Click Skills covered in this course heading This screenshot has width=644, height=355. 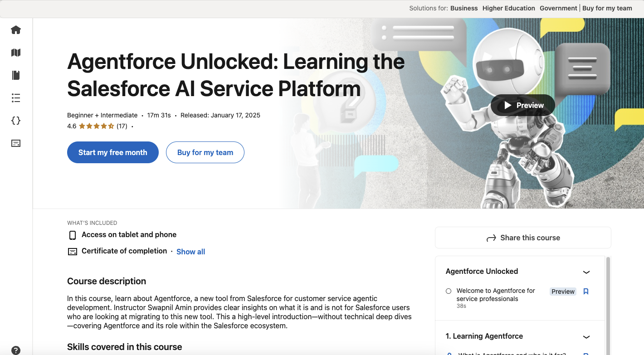(125, 347)
